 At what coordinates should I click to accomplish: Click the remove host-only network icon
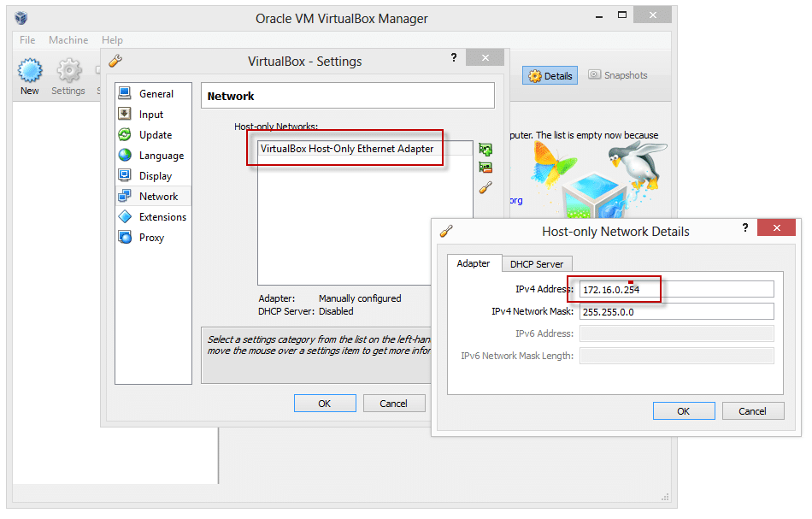pyautogui.click(x=485, y=168)
